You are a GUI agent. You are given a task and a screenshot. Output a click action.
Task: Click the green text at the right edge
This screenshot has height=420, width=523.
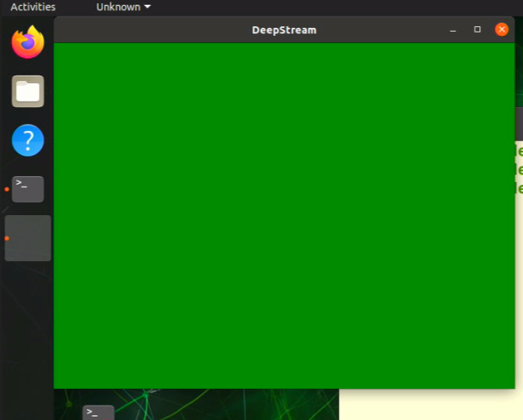[x=519, y=169]
